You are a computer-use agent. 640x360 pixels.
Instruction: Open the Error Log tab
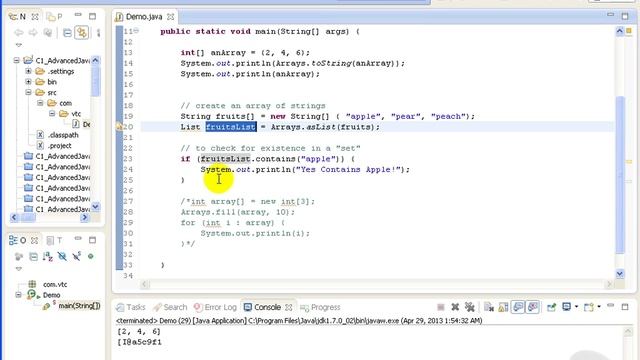tap(215, 307)
